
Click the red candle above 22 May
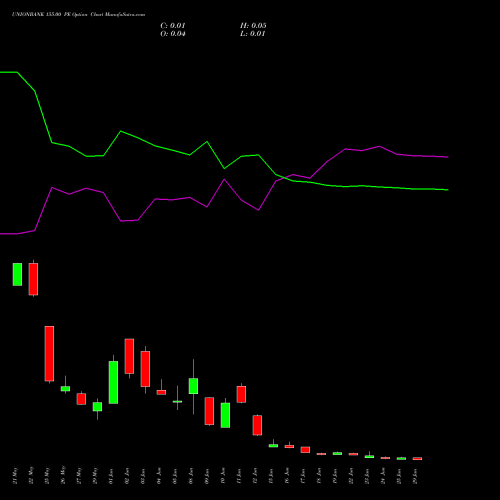[x=33, y=279]
